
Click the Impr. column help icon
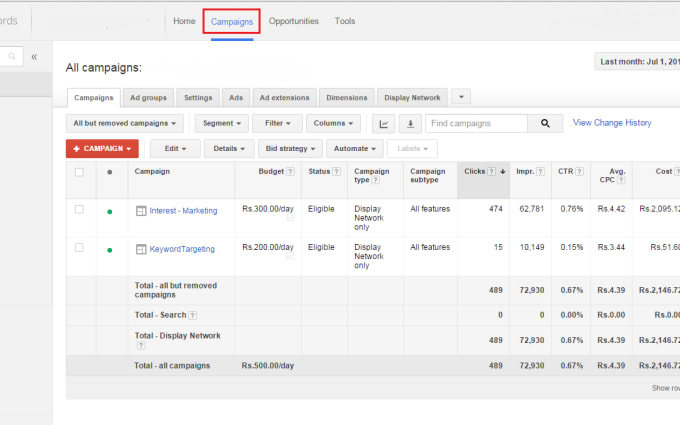(x=540, y=171)
